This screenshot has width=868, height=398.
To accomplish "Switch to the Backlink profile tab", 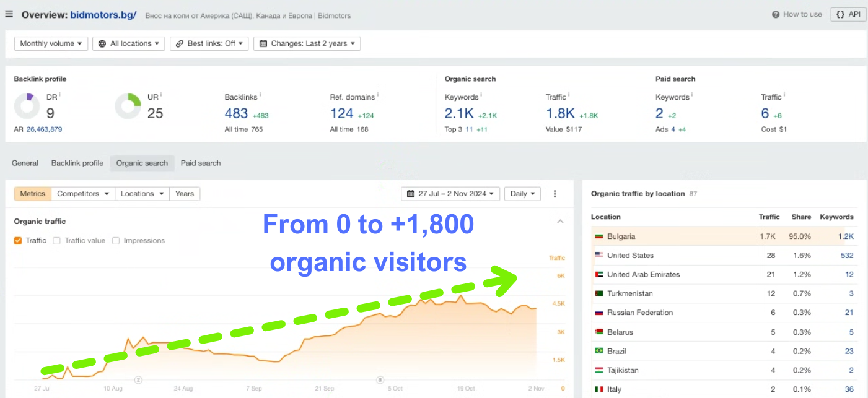I will 77,163.
